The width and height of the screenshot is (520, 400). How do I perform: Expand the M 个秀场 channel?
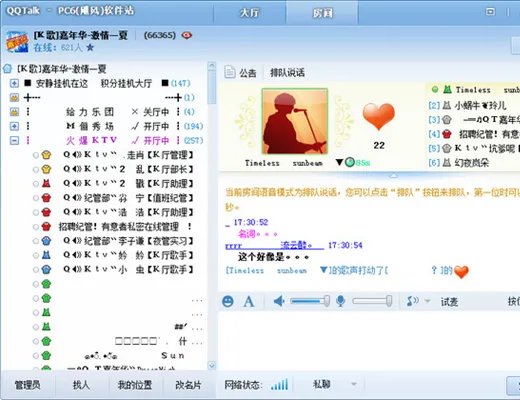(14, 126)
